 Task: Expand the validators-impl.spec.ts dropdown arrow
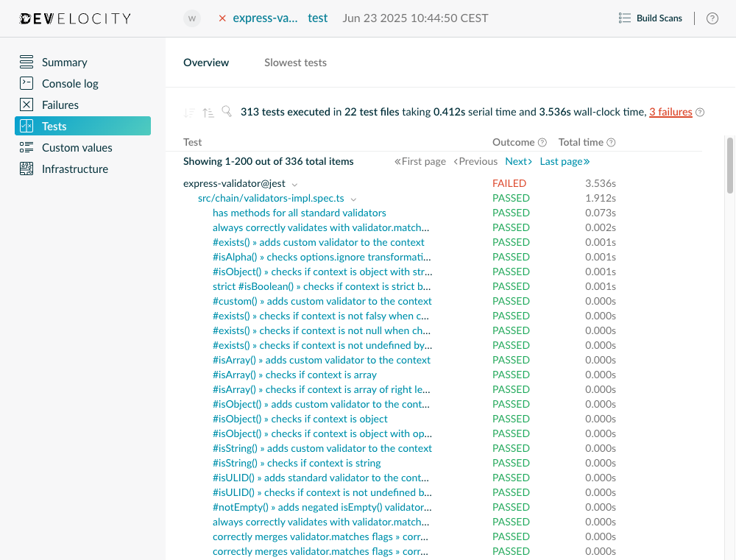pyautogui.click(x=353, y=199)
